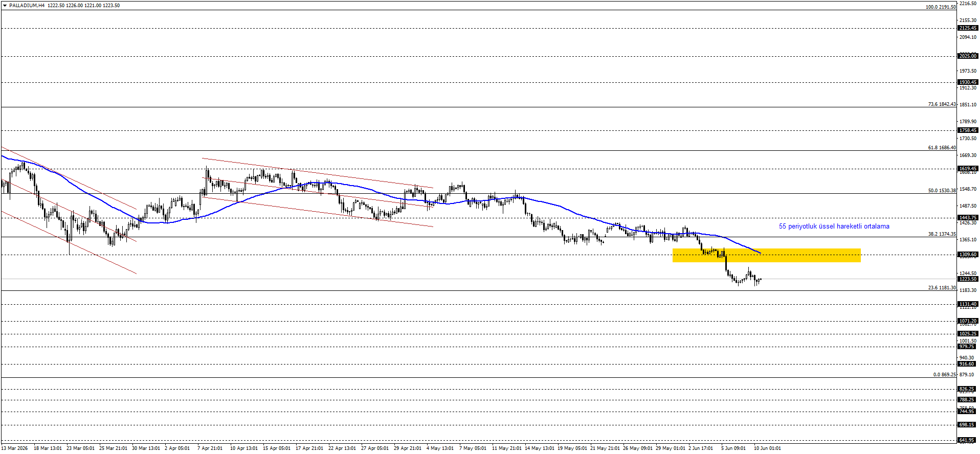The width and height of the screenshot is (980, 454).
Task: Click the Fibonacci label '100.0 2191.50'
Action: (x=941, y=7)
